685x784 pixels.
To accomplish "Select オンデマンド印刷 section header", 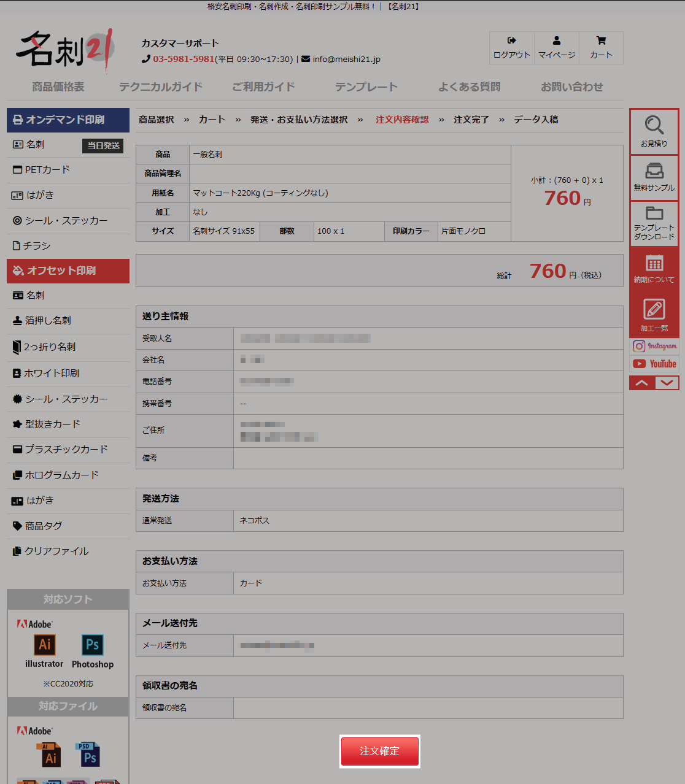I will click(68, 120).
